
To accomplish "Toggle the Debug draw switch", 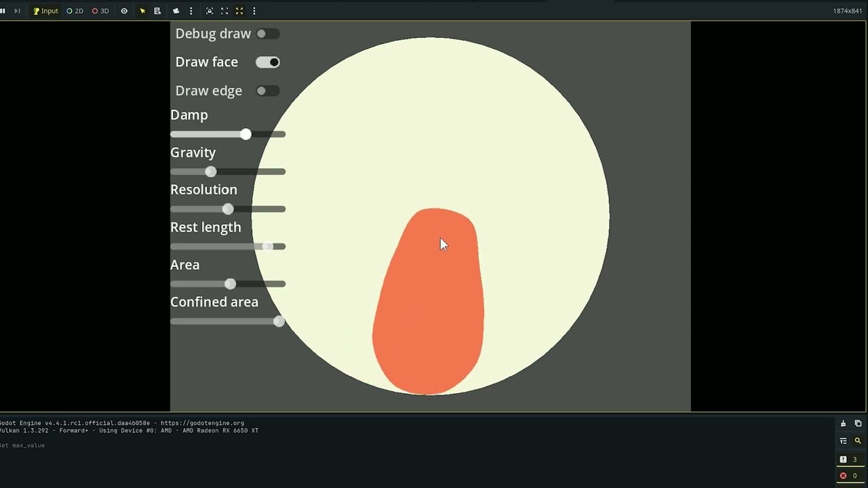I will pyautogui.click(x=267, y=34).
